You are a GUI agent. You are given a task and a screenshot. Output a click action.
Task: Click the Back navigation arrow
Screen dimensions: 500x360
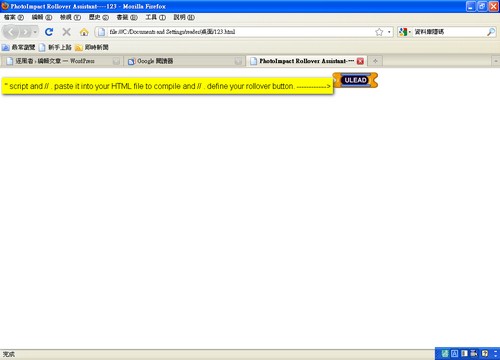11,32
